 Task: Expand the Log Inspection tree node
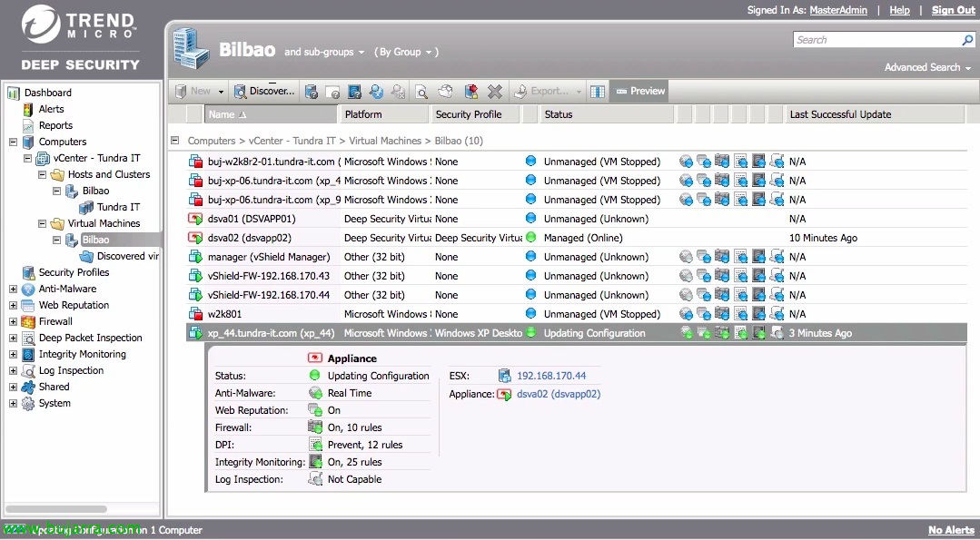(x=13, y=371)
